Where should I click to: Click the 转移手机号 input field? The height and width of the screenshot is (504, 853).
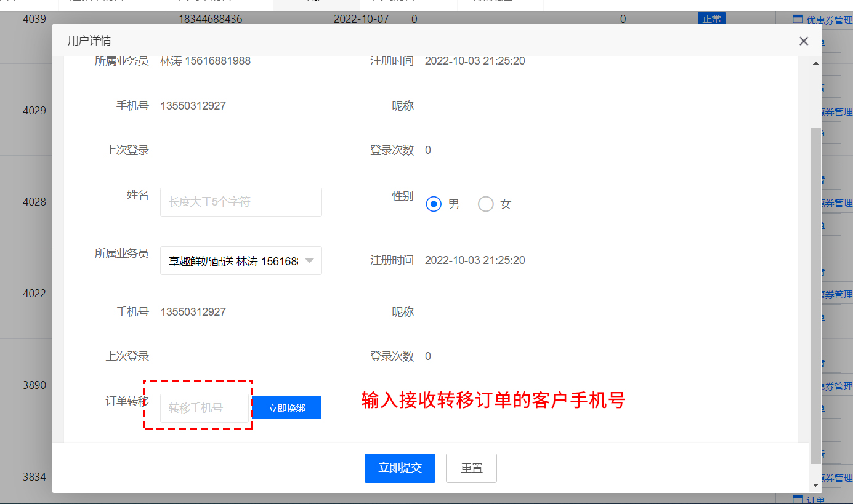(x=204, y=408)
